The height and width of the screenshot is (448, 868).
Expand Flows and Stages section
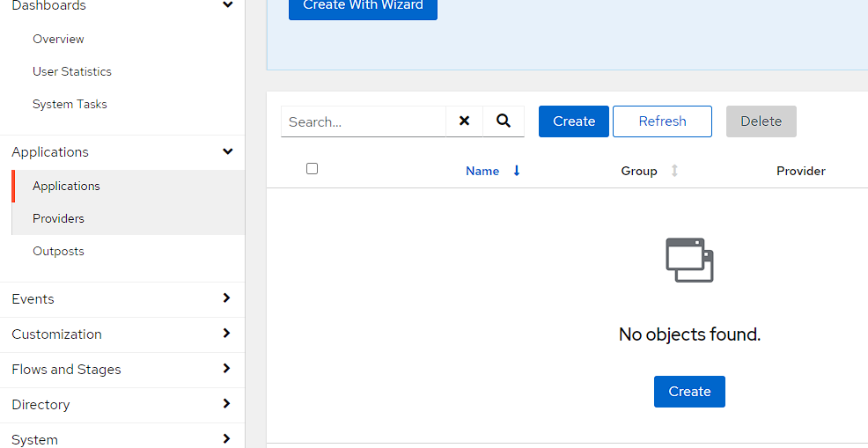point(226,369)
